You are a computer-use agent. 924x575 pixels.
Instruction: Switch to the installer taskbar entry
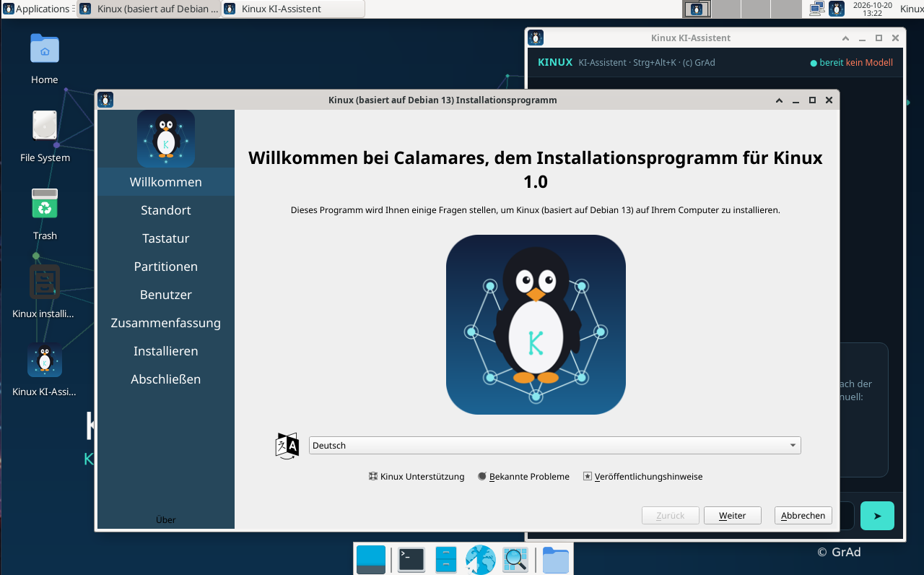149,9
